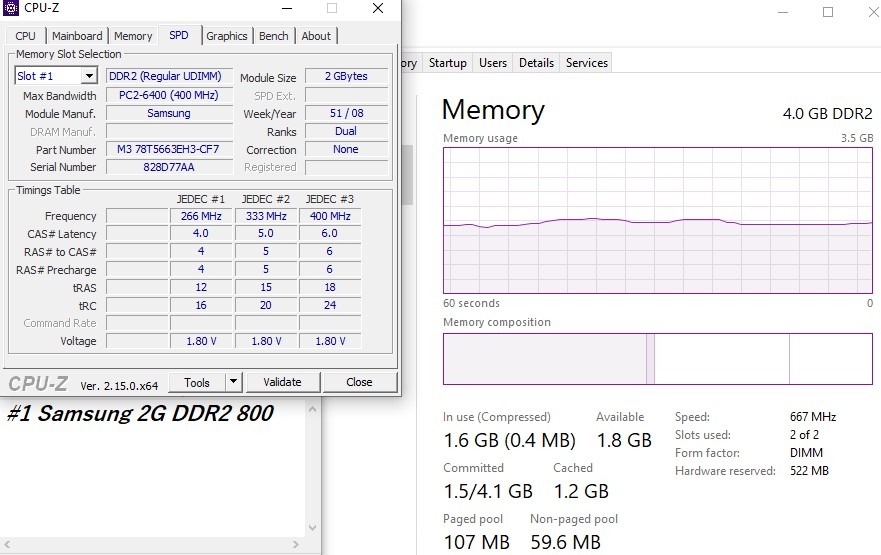Click the CPU-Z app icon in title bar
881x555 pixels.
12,9
